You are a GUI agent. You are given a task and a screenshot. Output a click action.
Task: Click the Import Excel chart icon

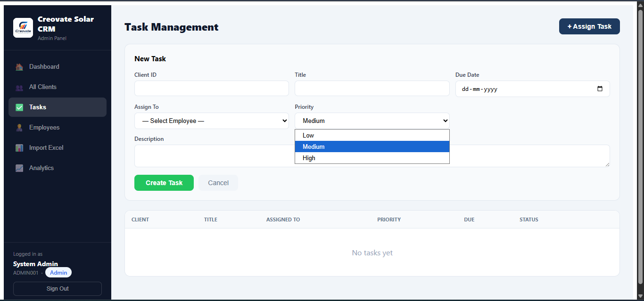tap(19, 148)
